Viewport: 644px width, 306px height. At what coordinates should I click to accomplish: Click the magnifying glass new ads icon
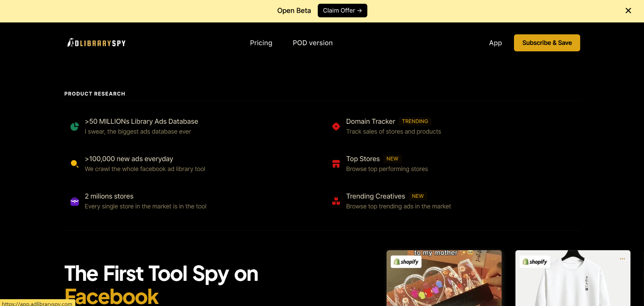point(74,164)
